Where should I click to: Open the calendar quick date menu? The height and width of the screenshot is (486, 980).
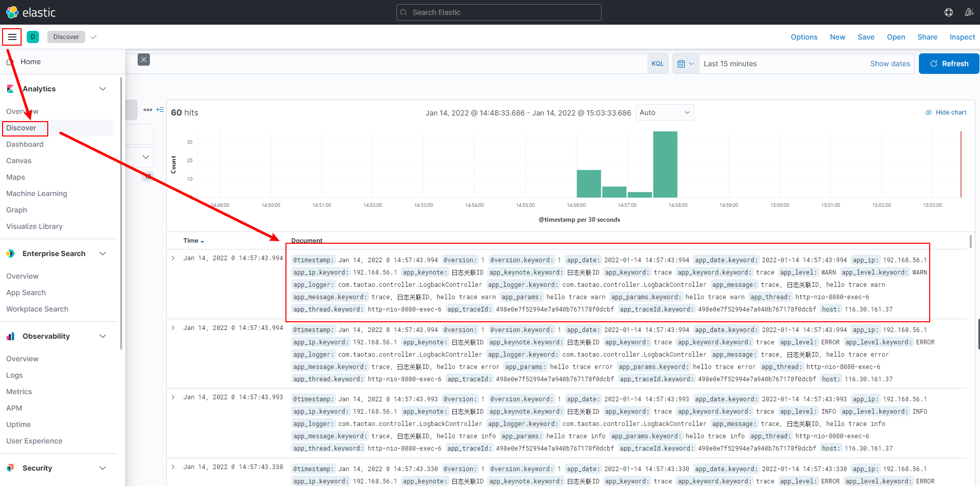[x=686, y=64]
